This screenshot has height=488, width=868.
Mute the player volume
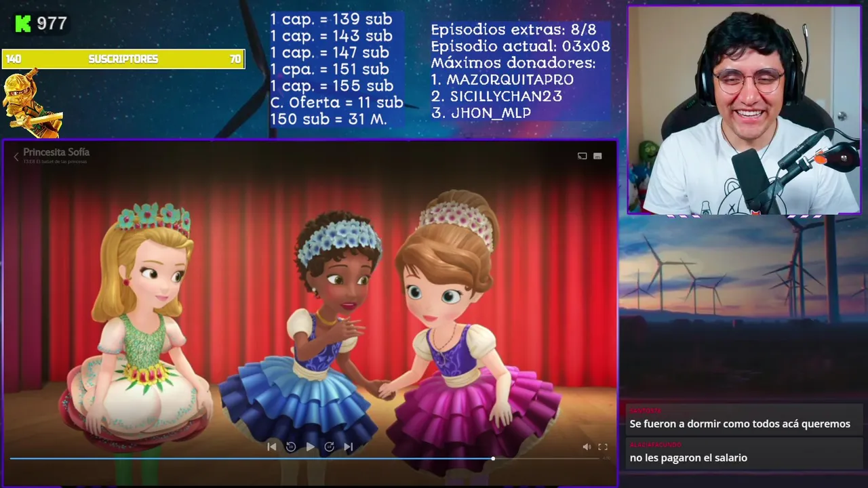click(587, 447)
